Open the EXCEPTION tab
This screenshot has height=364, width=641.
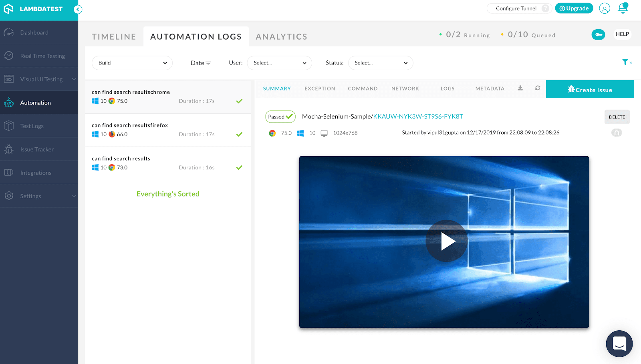[319, 88]
